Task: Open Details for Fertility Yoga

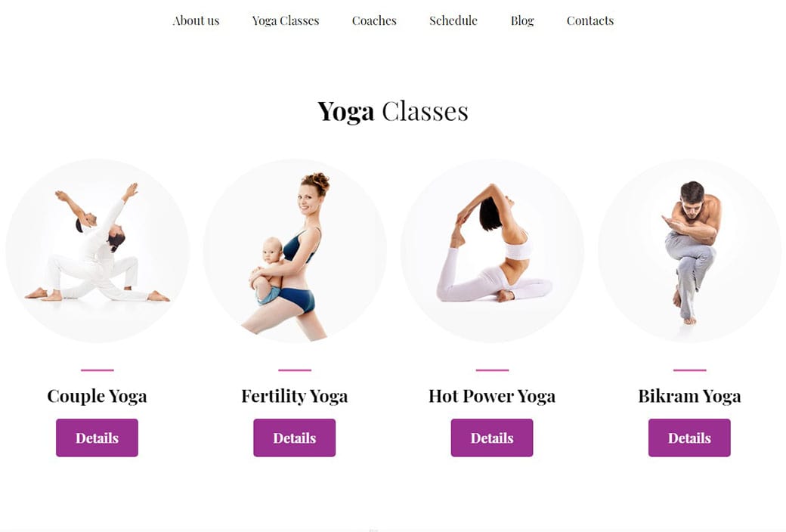Action: [295, 438]
